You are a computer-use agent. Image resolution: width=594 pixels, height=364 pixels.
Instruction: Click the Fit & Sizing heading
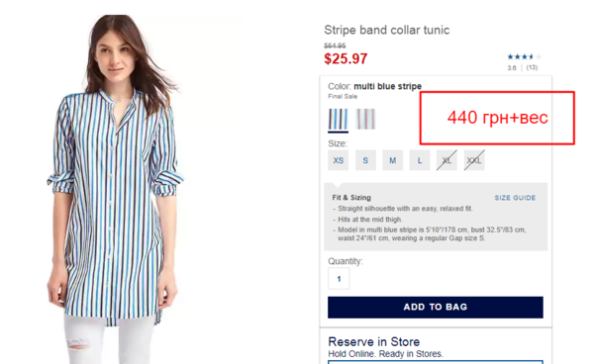pyautogui.click(x=351, y=198)
